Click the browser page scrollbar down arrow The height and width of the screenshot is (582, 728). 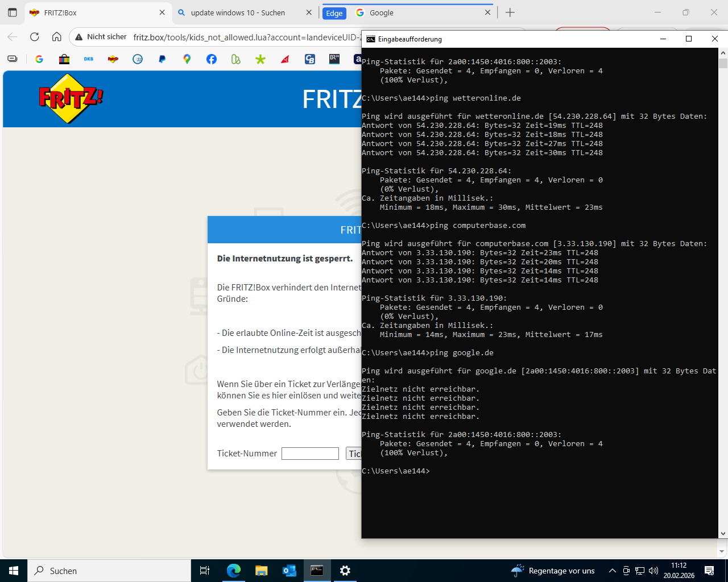click(722, 551)
